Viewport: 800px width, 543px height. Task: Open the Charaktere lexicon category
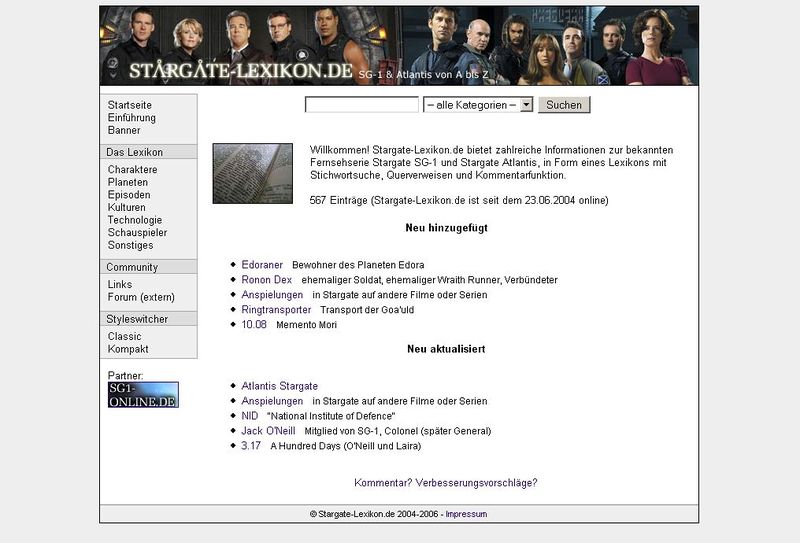132,170
